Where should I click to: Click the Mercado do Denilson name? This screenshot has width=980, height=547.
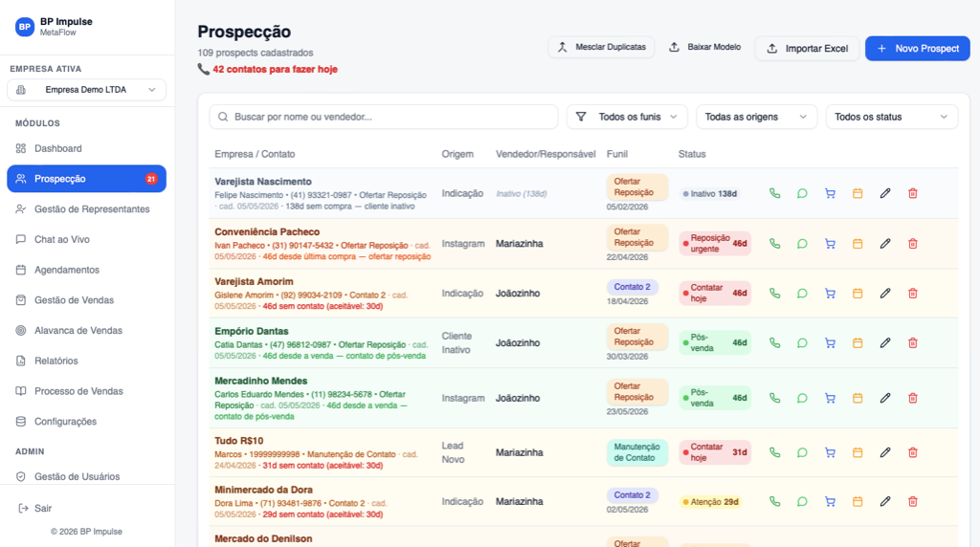coord(263,539)
